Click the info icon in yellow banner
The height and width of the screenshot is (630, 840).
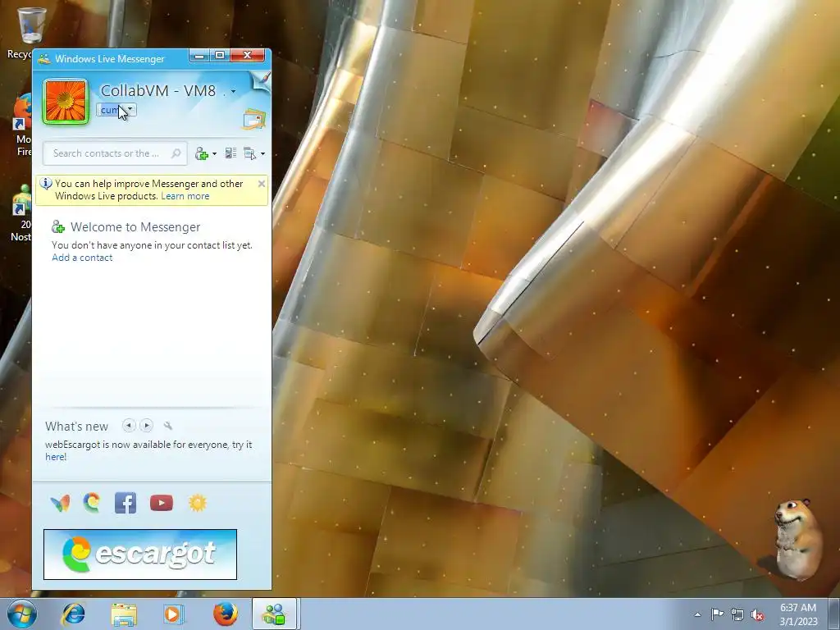point(46,184)
